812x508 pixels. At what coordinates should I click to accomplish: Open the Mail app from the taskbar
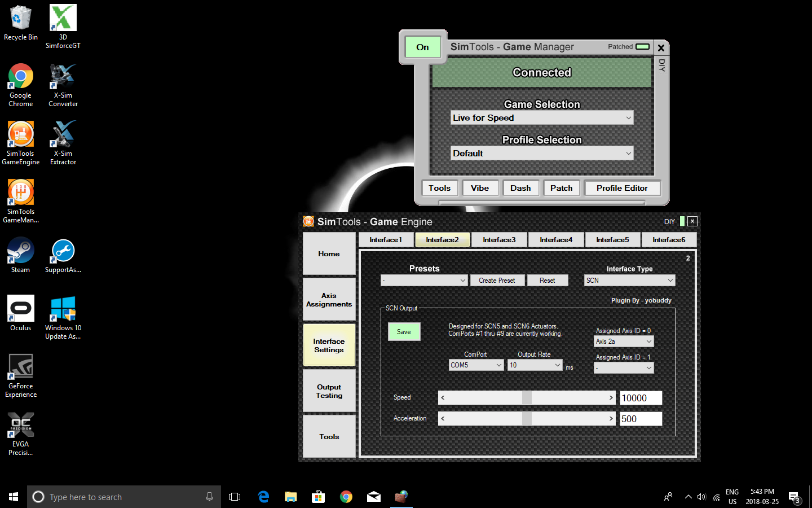click(x=374, y=497)
